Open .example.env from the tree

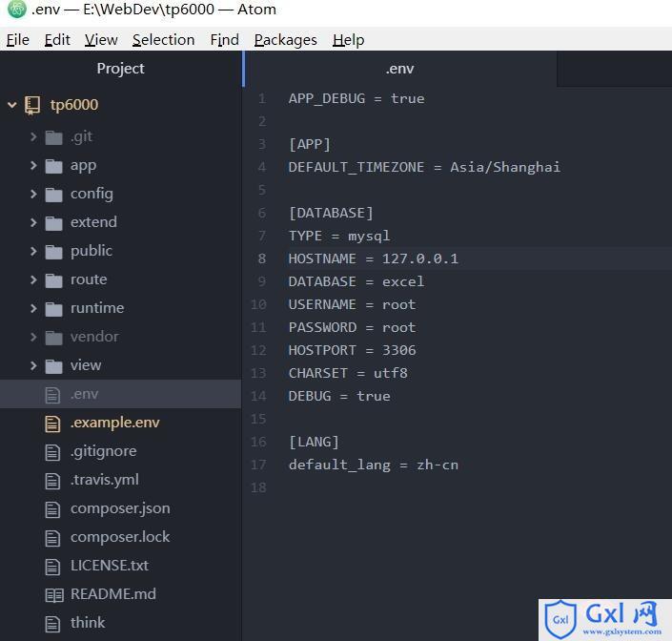tap(114, 423)
